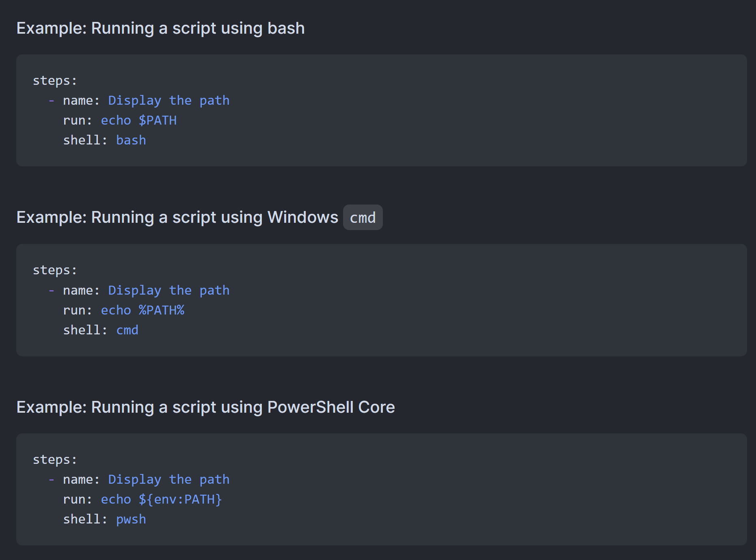The image size is (756, 560).
Task: Click the cmd shell value in the second example
Action: click(127, 330)
